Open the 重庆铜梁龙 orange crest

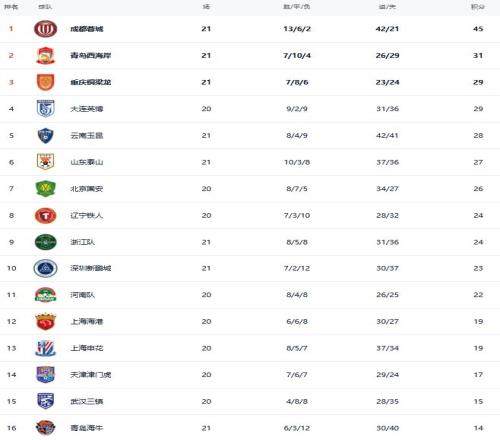point(45,82)
